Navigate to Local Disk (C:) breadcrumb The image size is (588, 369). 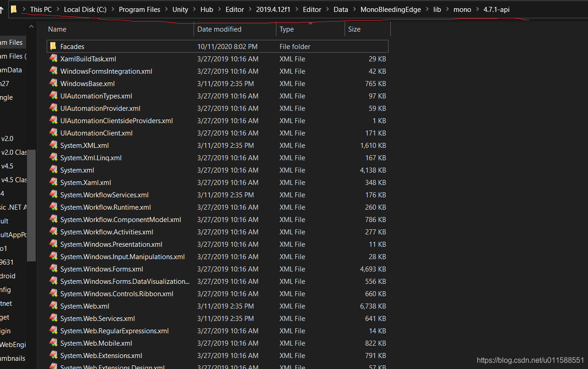pyautogui.click(x=85, y=10)
